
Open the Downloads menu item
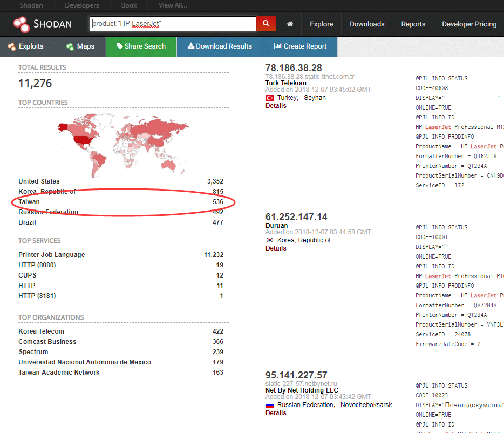(x=367, y=24)
